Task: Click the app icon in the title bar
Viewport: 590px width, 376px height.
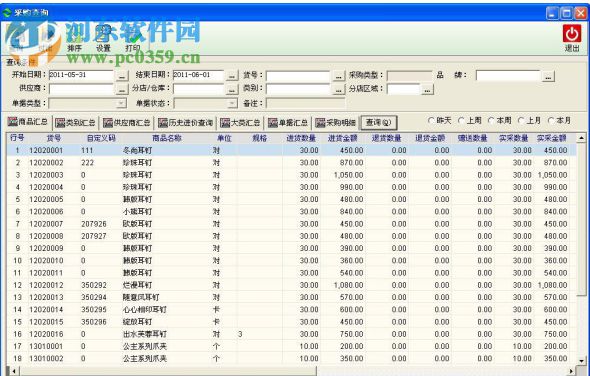Action: [x=7, y=12]
